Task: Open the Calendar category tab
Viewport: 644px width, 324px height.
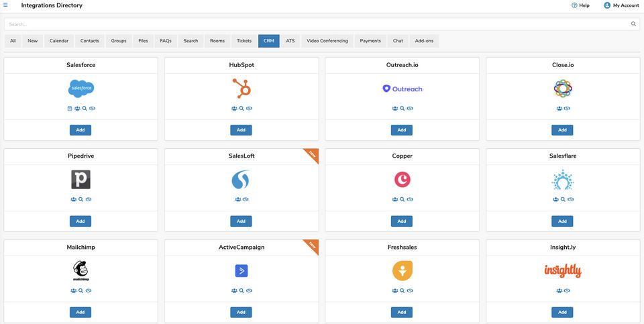Action: [x=59, y=41]
